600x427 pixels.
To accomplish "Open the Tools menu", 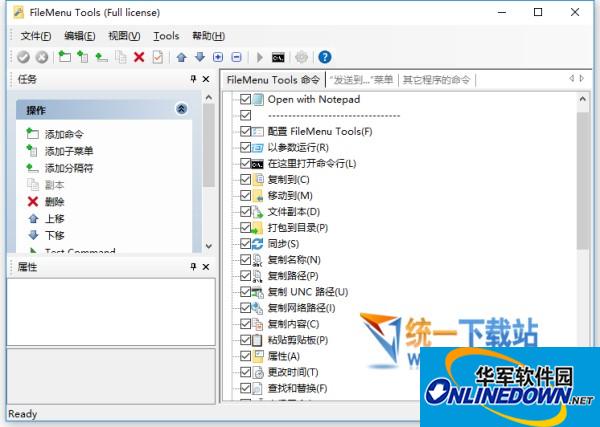I will click(166, 36).
